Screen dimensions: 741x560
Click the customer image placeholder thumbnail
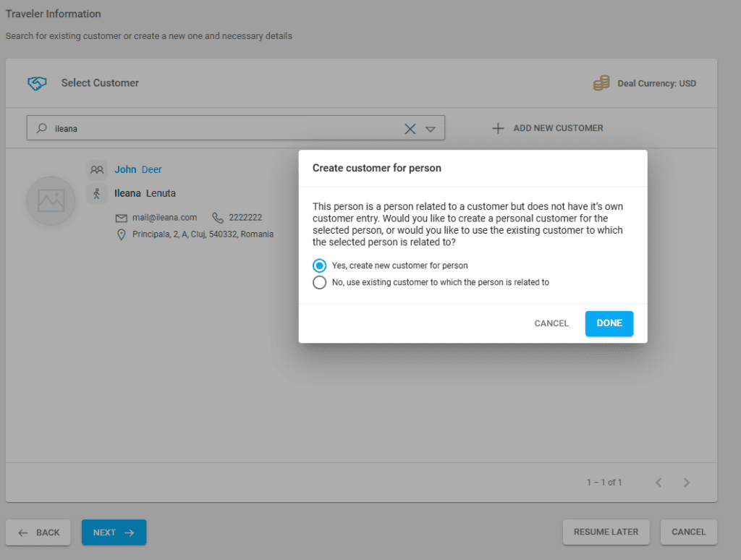point(51,200)
